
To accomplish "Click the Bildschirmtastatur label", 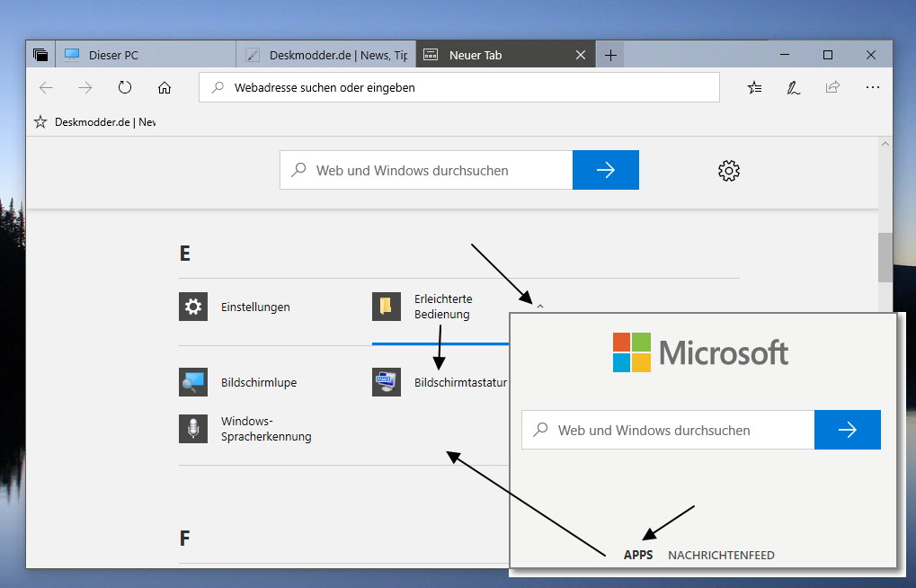I will click(x=460, y=382).
